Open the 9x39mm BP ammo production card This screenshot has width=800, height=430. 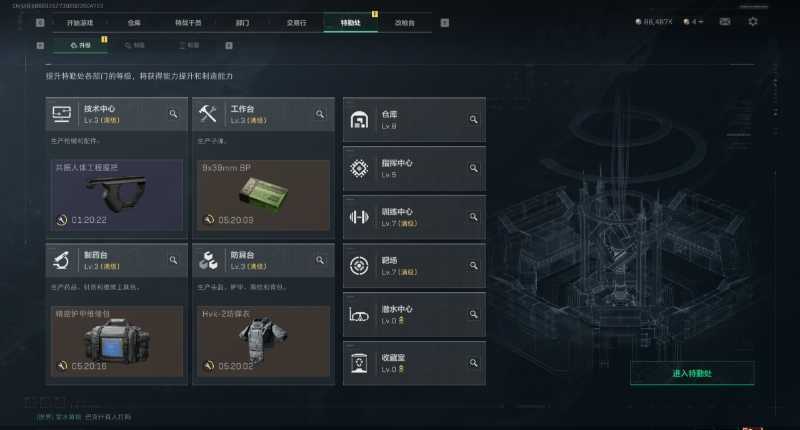pos(263,195)
